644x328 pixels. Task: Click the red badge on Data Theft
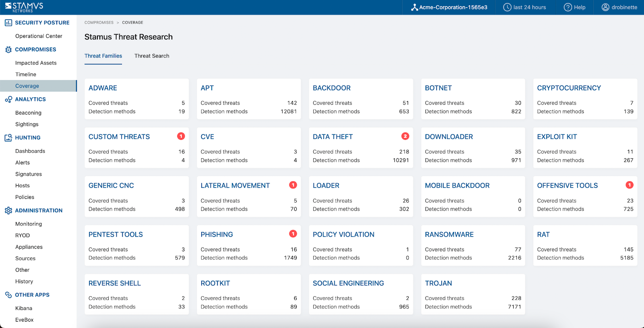[405, 136]
